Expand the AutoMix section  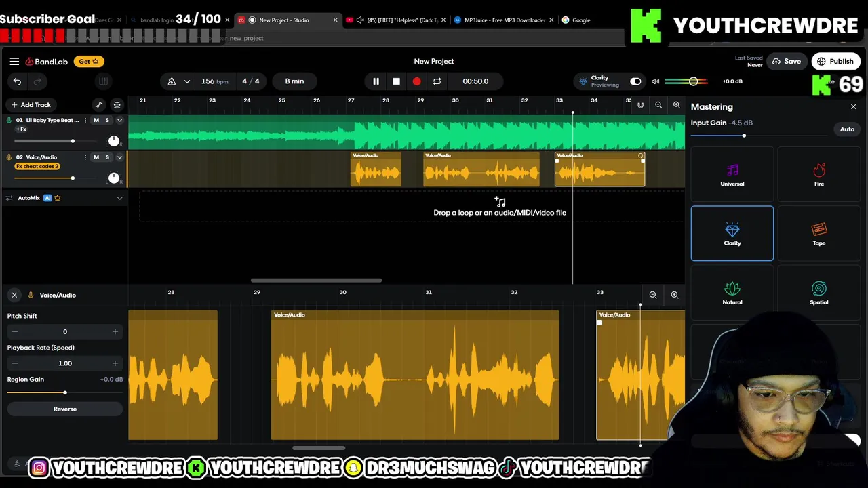(119, 198)
